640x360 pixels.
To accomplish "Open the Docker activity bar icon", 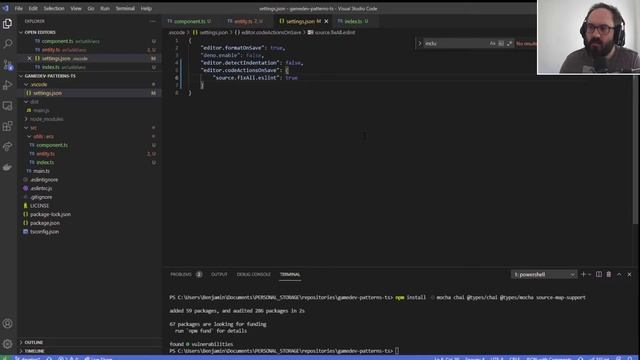I will [x=7, y=167].
